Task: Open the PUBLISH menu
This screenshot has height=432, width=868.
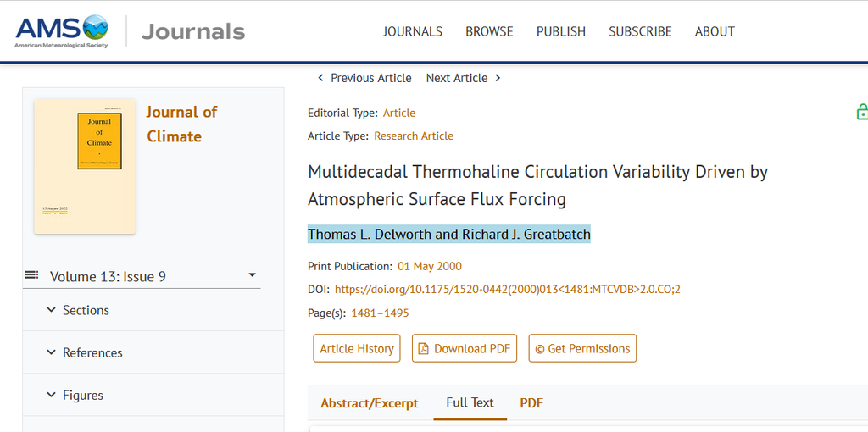Action: (x=561, y=31)
